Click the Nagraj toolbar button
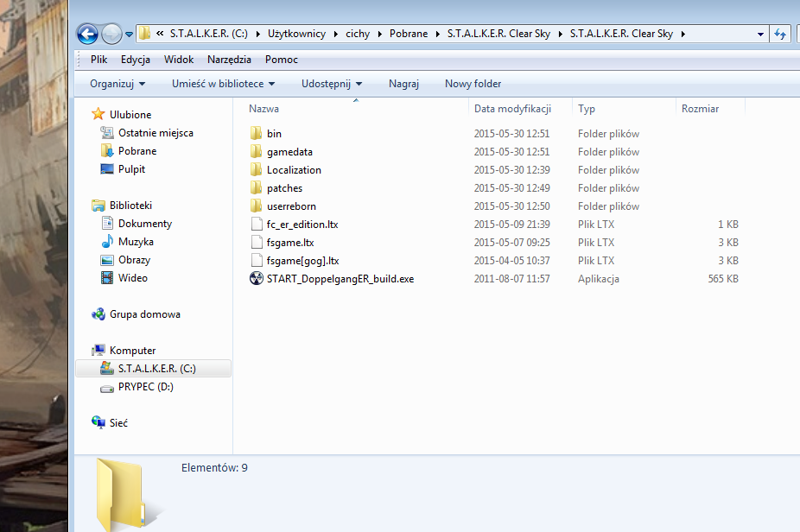 (403, 84)
